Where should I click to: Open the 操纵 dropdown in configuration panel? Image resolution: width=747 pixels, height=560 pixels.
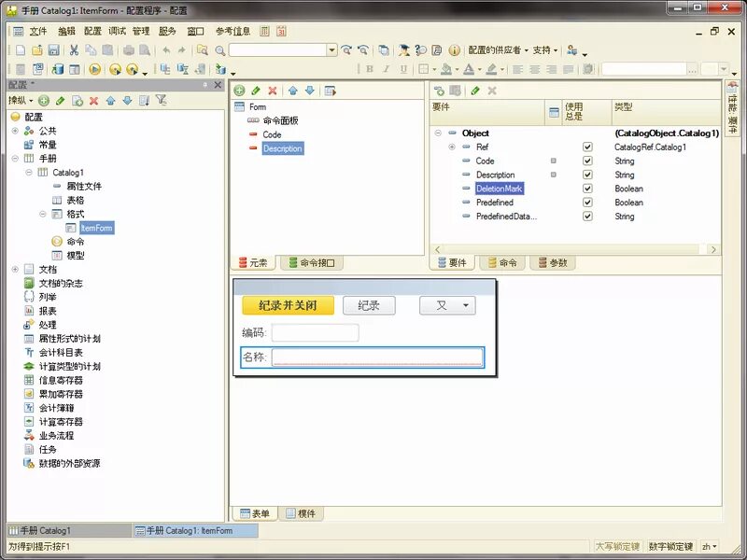pos(21,101)
